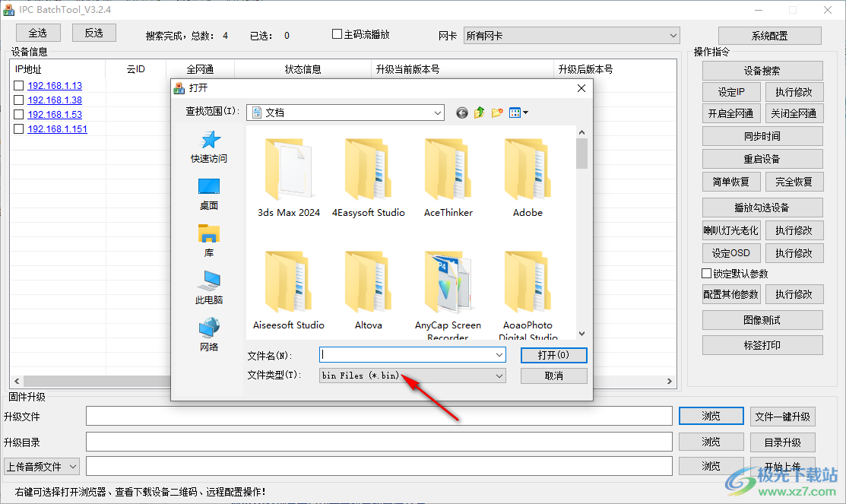Viewport: 846px width, 504px height.
Task: Navigate back using the back arrow in the Open dialog
Action: (x=461, y=112)
